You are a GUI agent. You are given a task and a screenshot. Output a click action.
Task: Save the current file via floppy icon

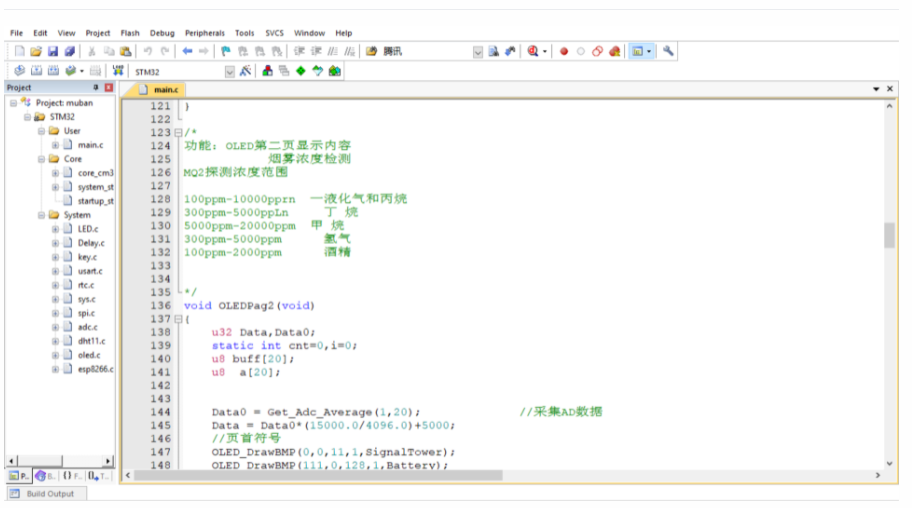pyautogui.click(x=53, y=51)
